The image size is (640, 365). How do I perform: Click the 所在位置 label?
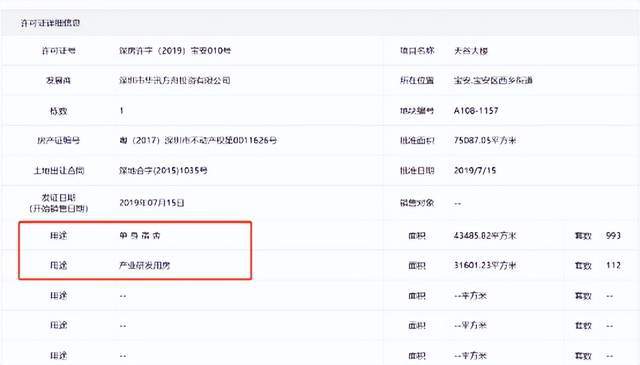click(x=417, y=80)
